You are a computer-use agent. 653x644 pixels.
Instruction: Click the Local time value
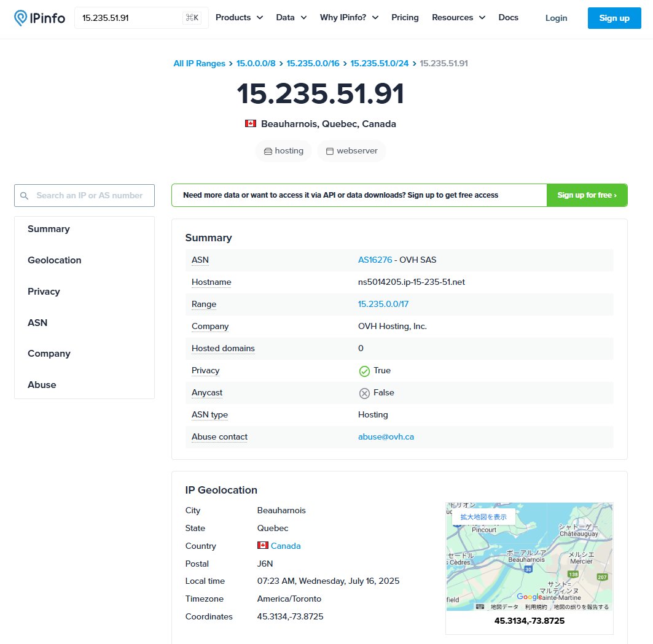pyautogui.click(x=328, y=581)
